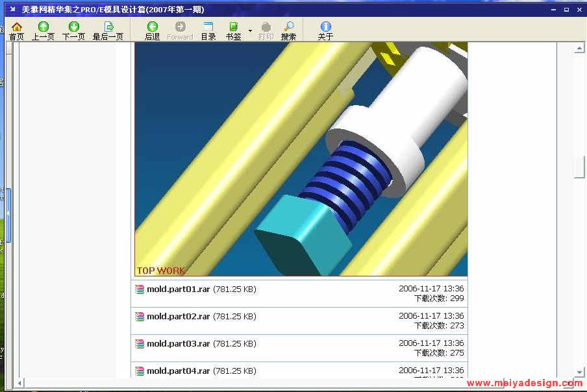587x392 pixels.
Task: Download the mold.part01.rar file
Action: tap(178, 289)
